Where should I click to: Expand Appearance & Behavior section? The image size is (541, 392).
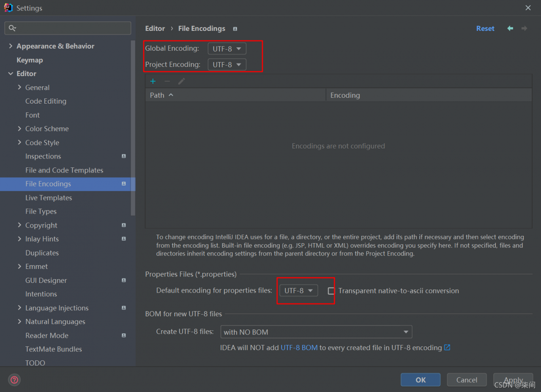click(11, 46)
